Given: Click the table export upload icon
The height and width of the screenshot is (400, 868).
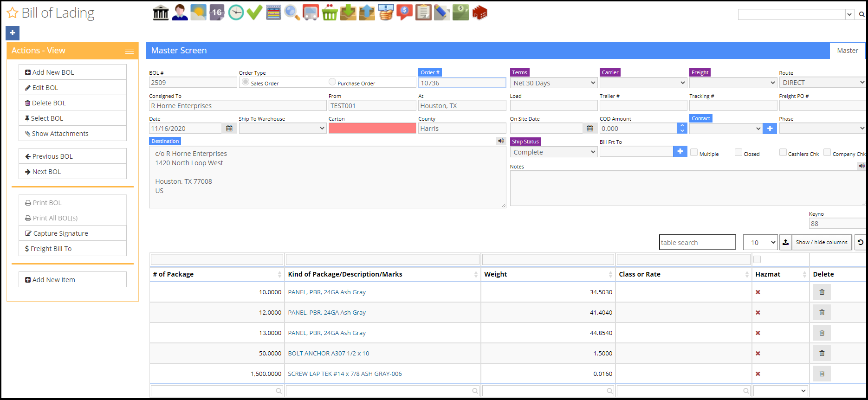Looking at the screenshot, I should click(x=785, y=242).
